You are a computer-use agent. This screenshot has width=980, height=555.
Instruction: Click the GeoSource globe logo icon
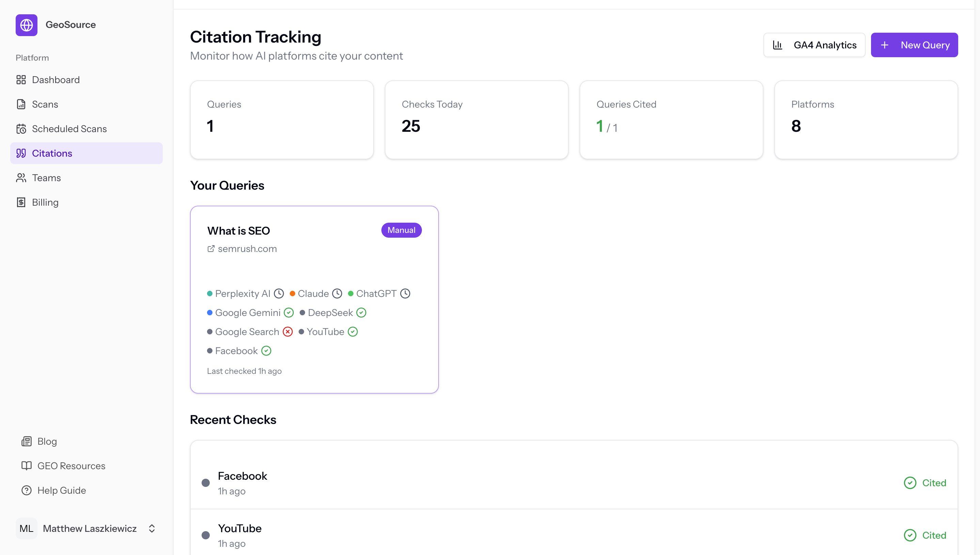click(26, 25)
